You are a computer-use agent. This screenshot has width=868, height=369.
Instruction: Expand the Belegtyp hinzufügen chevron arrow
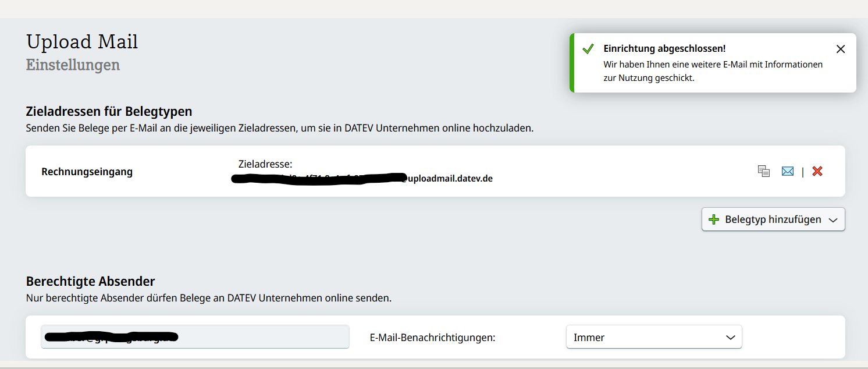[833, 220]
